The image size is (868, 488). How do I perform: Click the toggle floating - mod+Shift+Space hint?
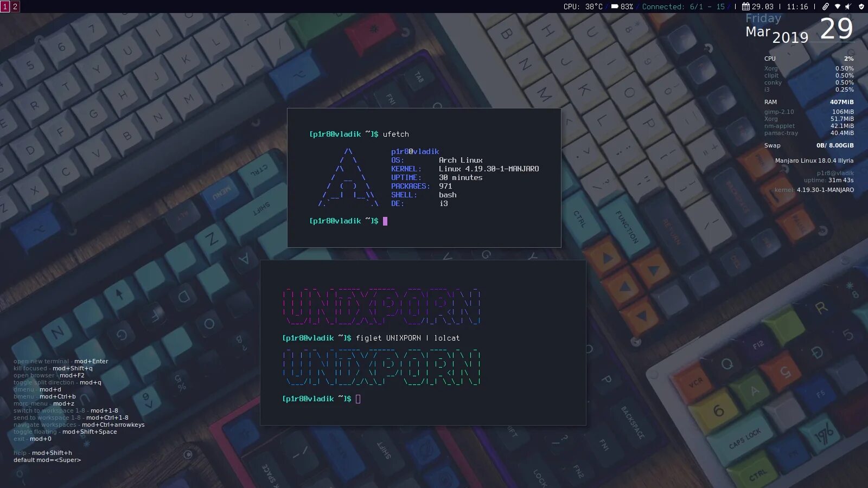65,432
